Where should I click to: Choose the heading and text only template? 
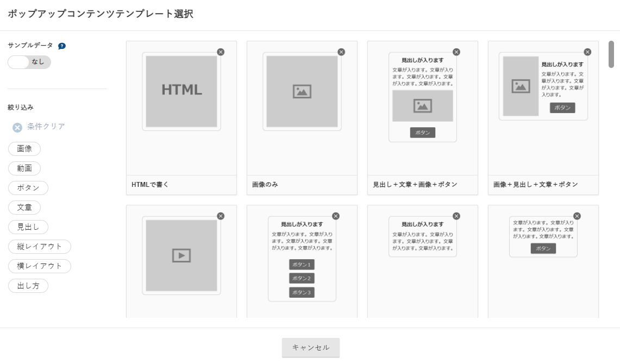(423, 236)
